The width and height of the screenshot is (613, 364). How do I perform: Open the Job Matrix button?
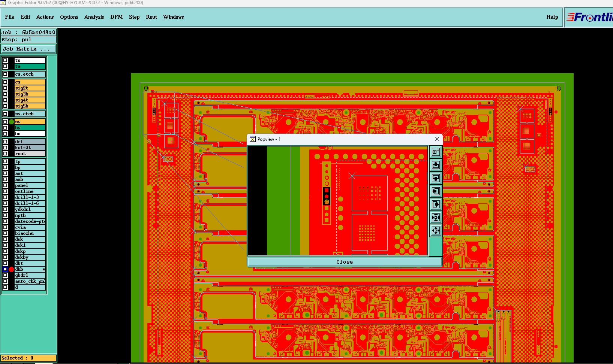[x=28, y=49]
